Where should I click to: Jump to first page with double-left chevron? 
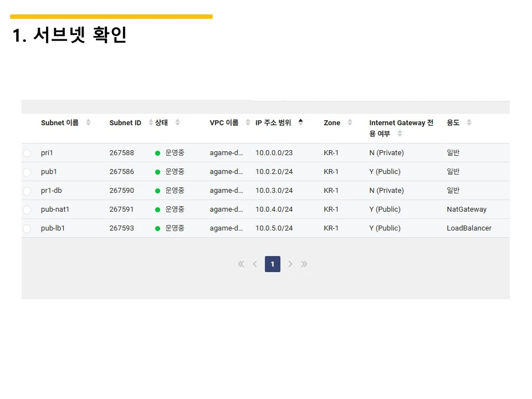pyautogui.click(x=241, y=264)
